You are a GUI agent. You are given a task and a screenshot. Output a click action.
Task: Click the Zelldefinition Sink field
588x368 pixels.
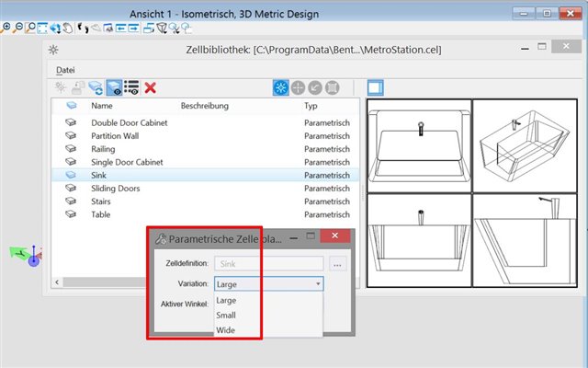[269, 264]
